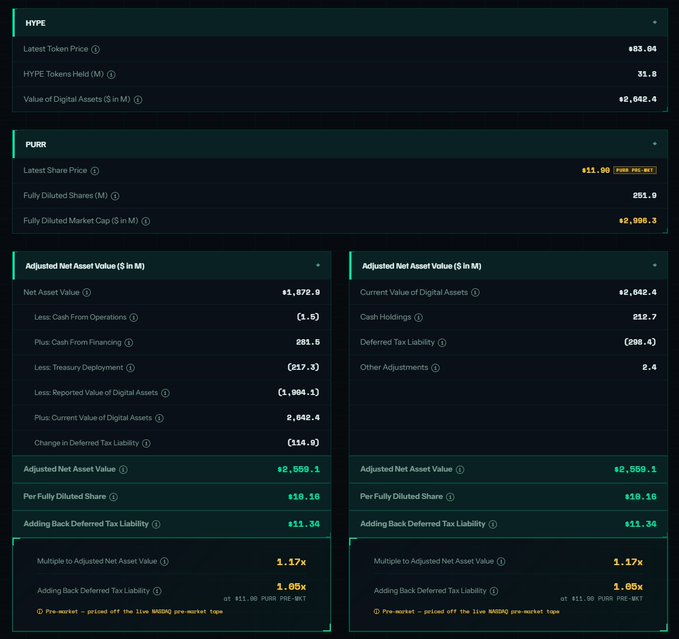Open Per Fully Diluted Share info icon in Other Adjustments panel
679x639 pixels.
coord(450,497)
